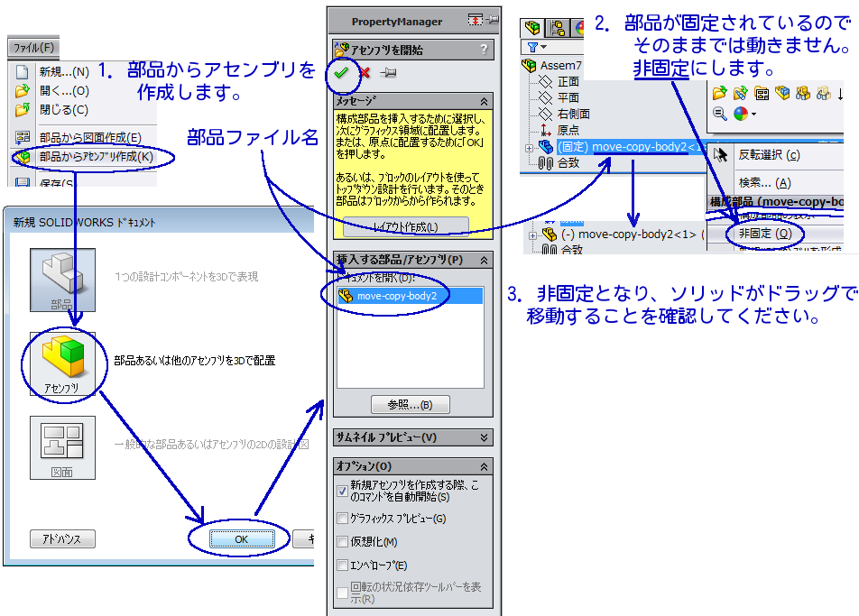Click the component properties icon in context toolbar
The height and width of the screenshot is (616, 859).
(x=762, y=94)
